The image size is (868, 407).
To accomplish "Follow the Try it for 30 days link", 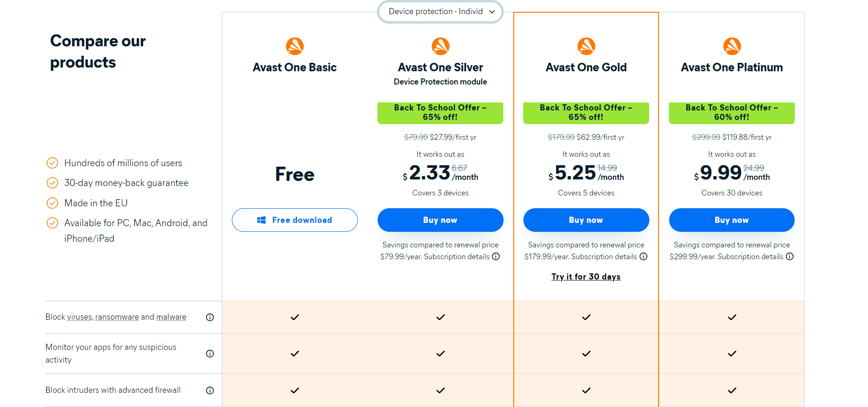I will coord(586,277).
